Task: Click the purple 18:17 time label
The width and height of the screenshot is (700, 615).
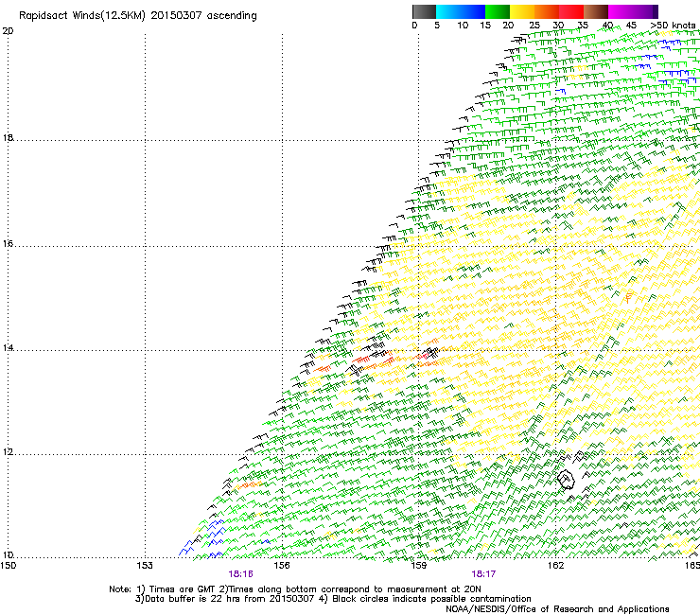Action: tap(483, 574)
